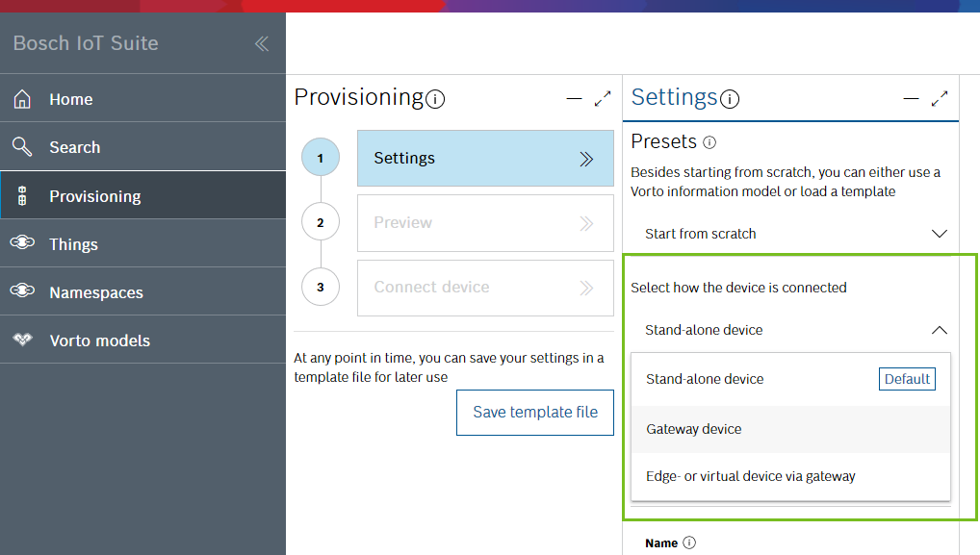Show info for Provisioning heading

tap(435, 99)
